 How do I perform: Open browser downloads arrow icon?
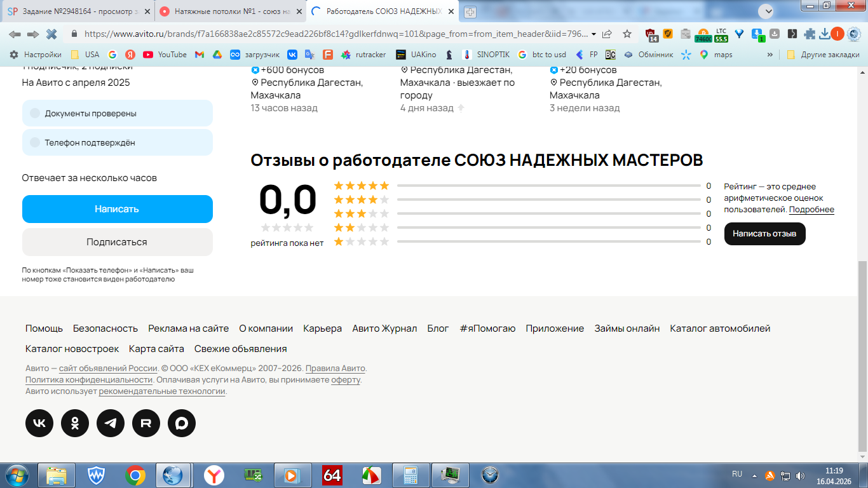[825, 34]
